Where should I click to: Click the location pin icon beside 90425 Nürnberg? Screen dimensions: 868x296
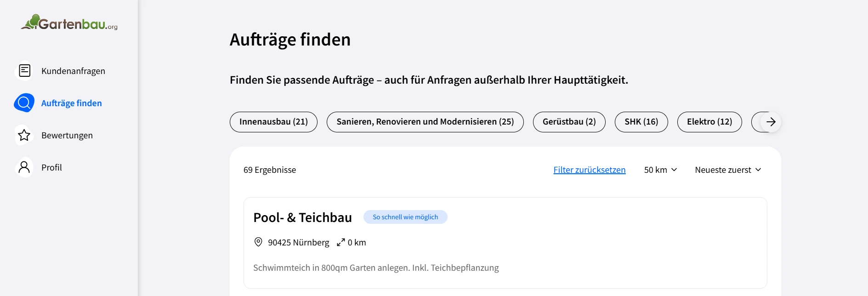click(x=258, y=242)
